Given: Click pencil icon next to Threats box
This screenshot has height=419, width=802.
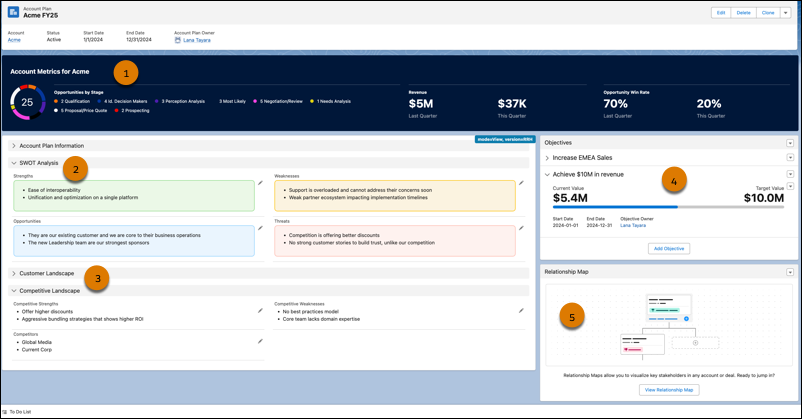Looking at the screenshot, I should (521, 229).
